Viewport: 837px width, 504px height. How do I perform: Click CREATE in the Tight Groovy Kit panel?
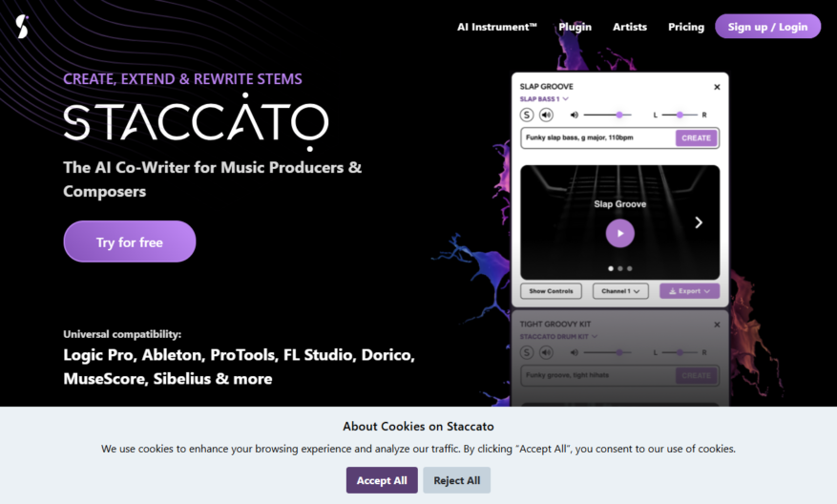696,375
